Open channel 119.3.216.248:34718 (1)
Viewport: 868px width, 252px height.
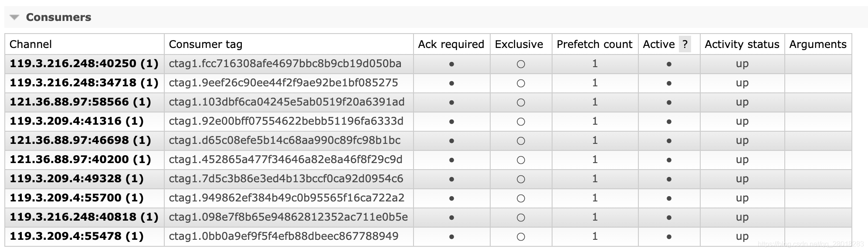[x=84, y=83]
